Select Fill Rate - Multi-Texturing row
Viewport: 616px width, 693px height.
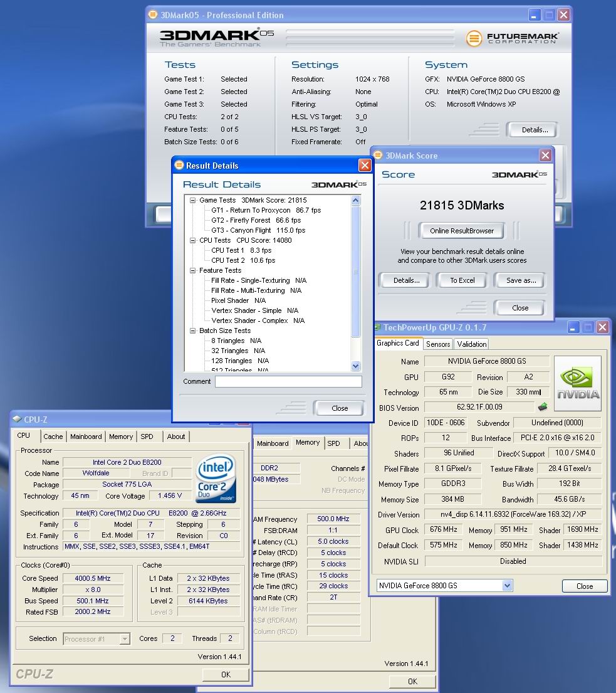tap(256, 290)
